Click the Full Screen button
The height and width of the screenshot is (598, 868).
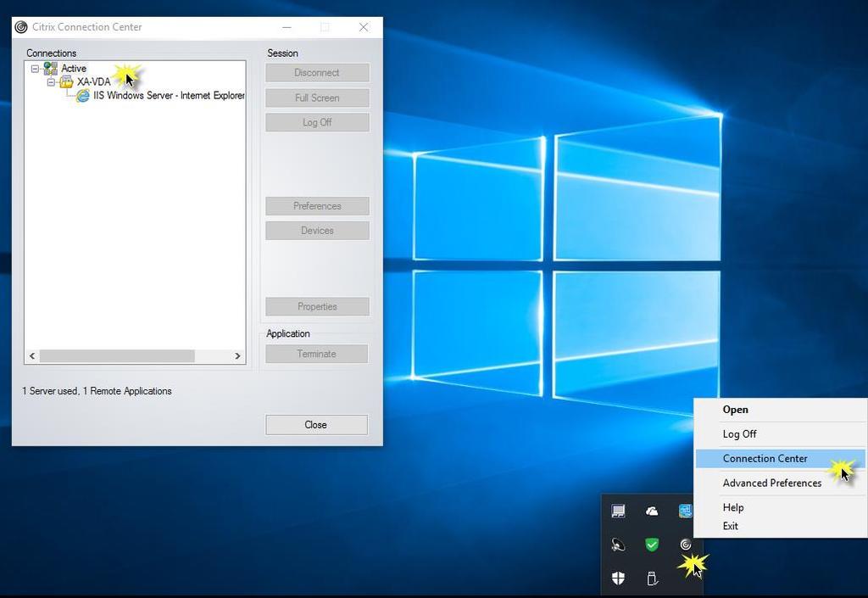point(317,98)
